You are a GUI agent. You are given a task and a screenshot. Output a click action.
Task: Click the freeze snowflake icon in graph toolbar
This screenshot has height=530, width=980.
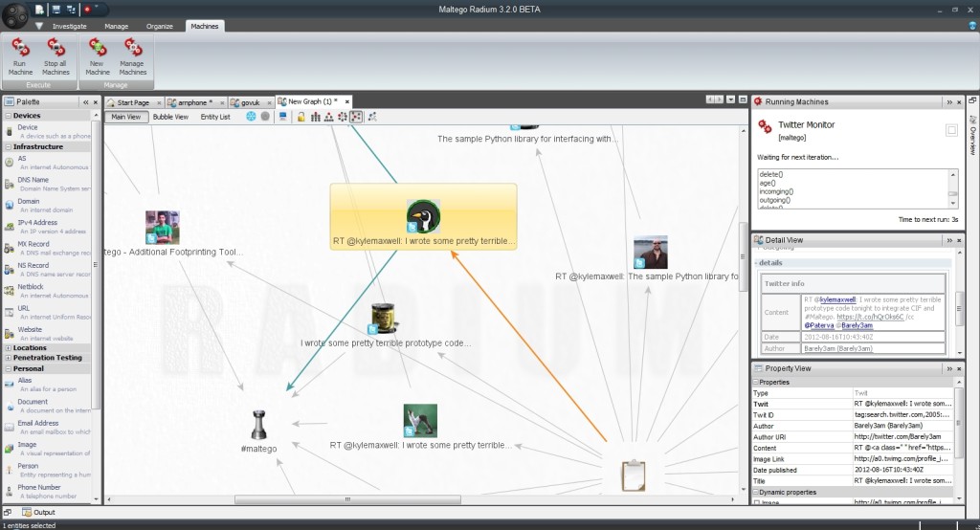pyautogui.click(x=251, y=117)
